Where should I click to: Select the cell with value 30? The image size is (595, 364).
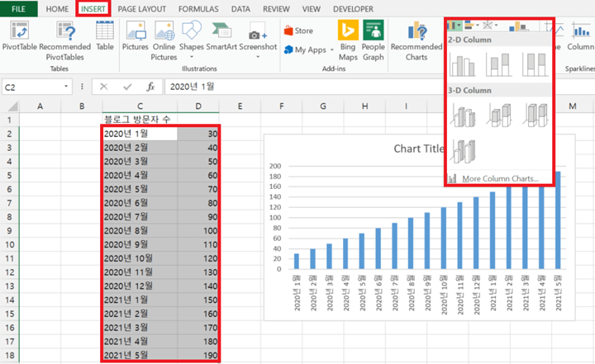198,134
